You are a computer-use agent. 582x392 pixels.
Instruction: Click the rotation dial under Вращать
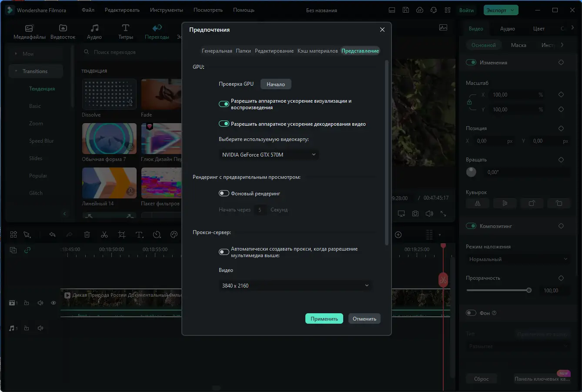coord(471,172)
